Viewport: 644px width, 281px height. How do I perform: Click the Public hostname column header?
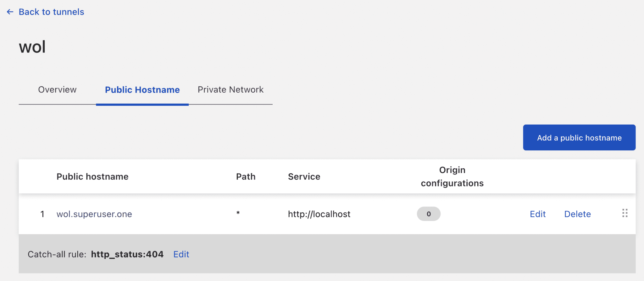(x=92, y=176)
